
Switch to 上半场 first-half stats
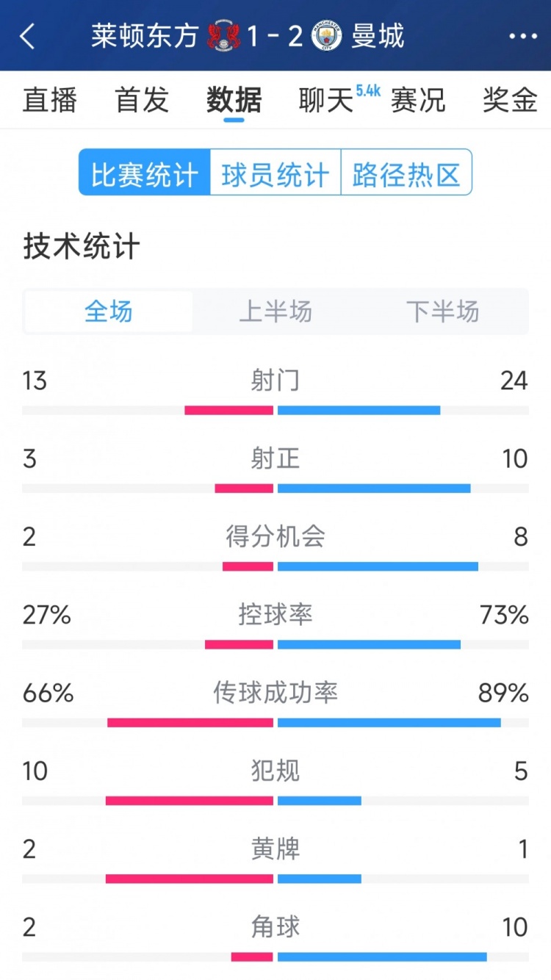[275, 311]
